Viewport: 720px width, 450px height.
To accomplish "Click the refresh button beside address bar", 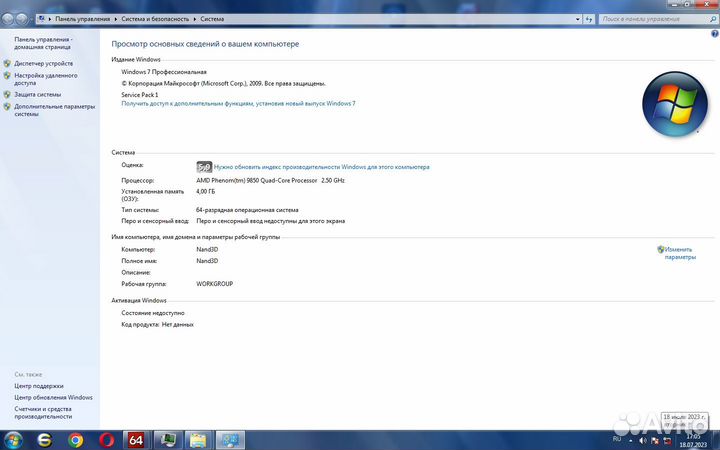I will pyautogui.click(x=589, y=19).
